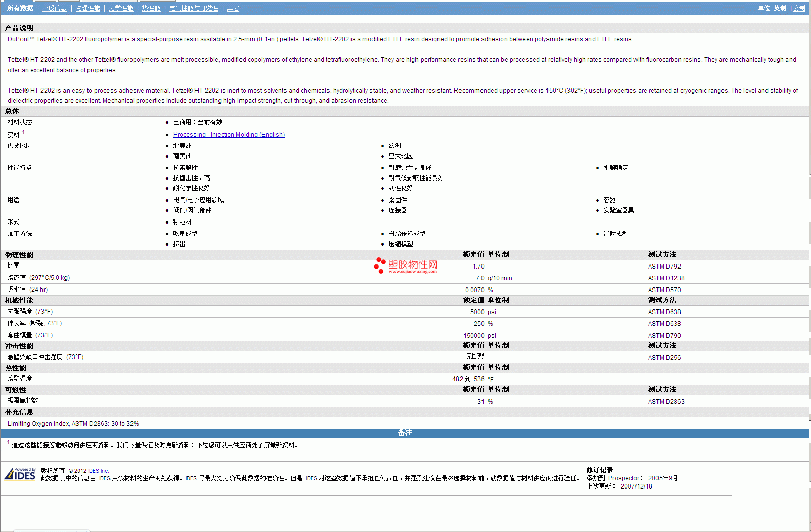811x532 pixels.
Task: Click melting temperature 482 到 536
Action: coord(468,379)
